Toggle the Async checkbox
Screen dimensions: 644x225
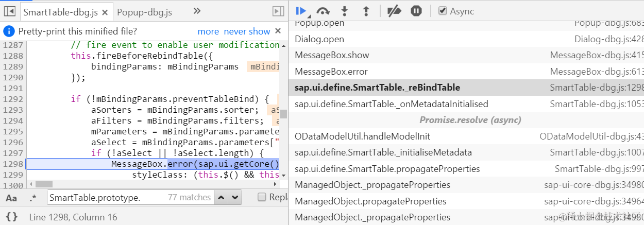[x=443, y=11]
